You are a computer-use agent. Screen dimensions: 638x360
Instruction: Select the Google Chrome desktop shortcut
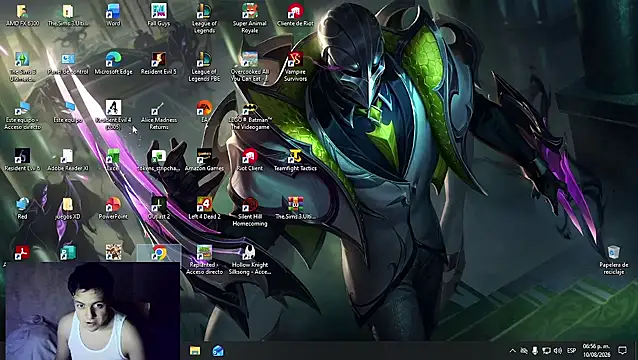coord(159,253)
